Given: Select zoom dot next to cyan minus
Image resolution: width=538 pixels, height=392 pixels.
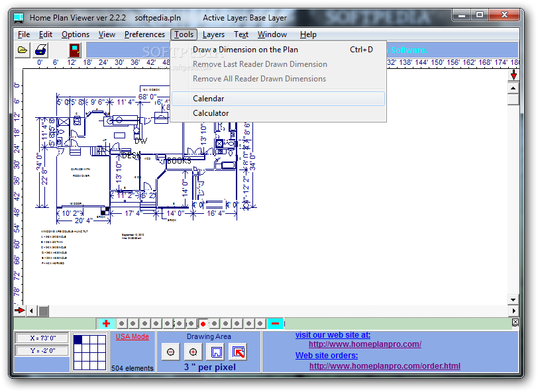Looking at the screenshot, I should click(260, 323).
